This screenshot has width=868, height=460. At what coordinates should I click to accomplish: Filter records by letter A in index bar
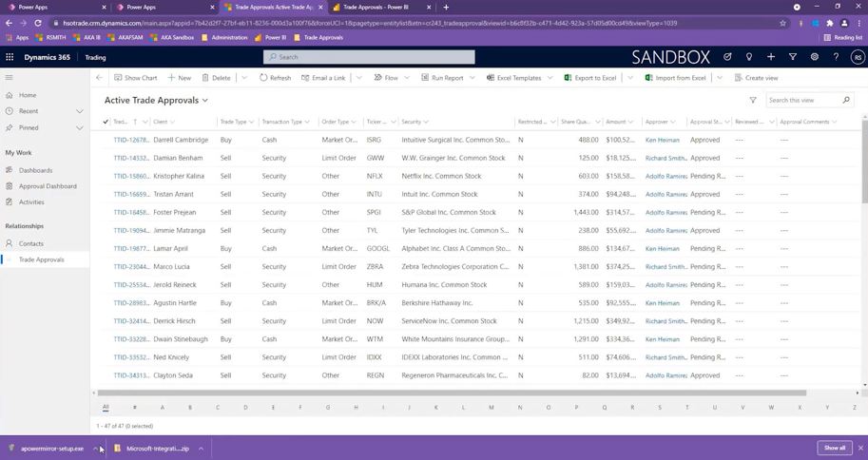[x=163, y=408]
